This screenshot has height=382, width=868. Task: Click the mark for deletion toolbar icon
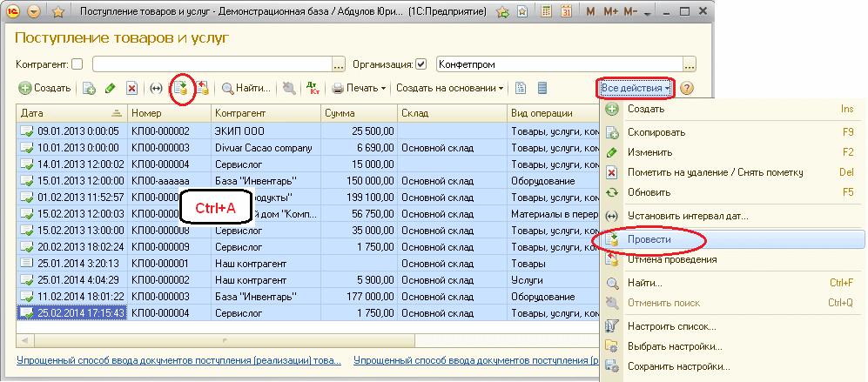coord(131,88)
